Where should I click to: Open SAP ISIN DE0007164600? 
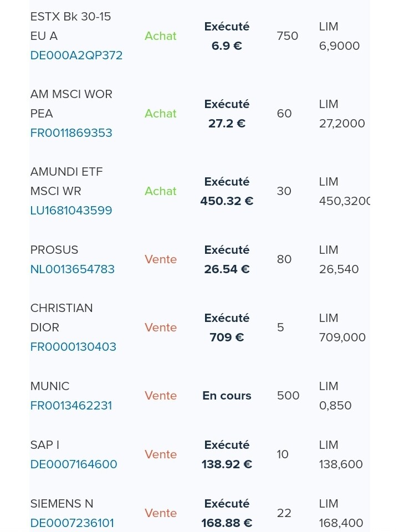point(74,464)
